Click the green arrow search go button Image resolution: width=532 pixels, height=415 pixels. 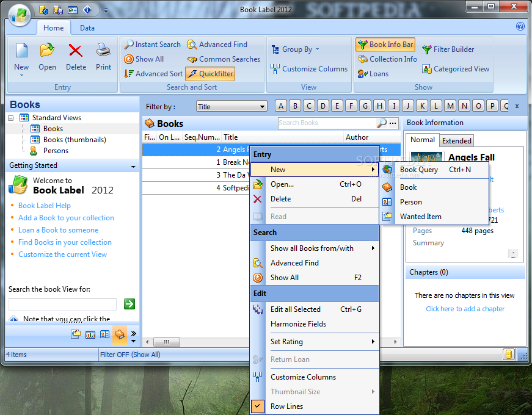129,304
